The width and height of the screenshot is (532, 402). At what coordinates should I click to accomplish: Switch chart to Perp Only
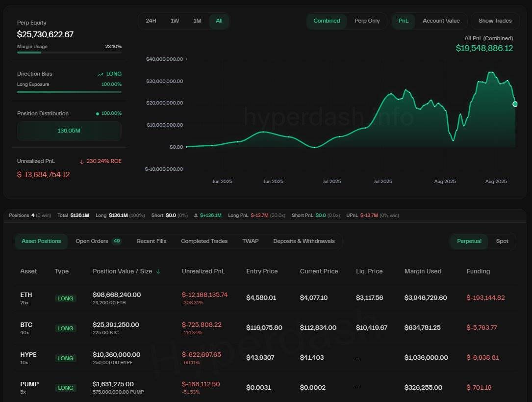coord(367,21)
